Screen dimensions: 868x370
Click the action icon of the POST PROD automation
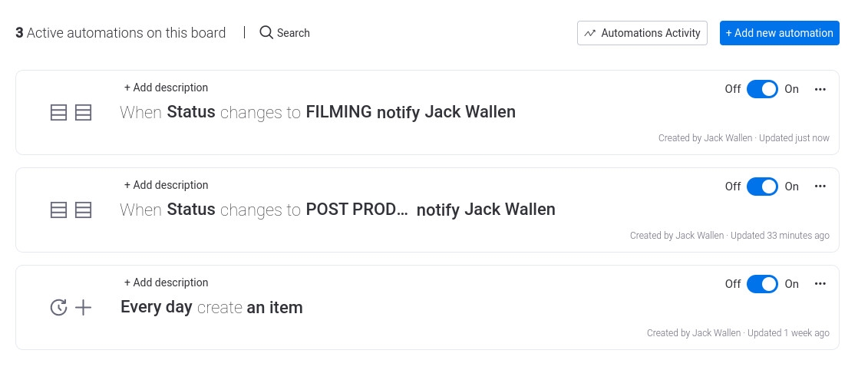pyautogui.click(x=83, y=210)
